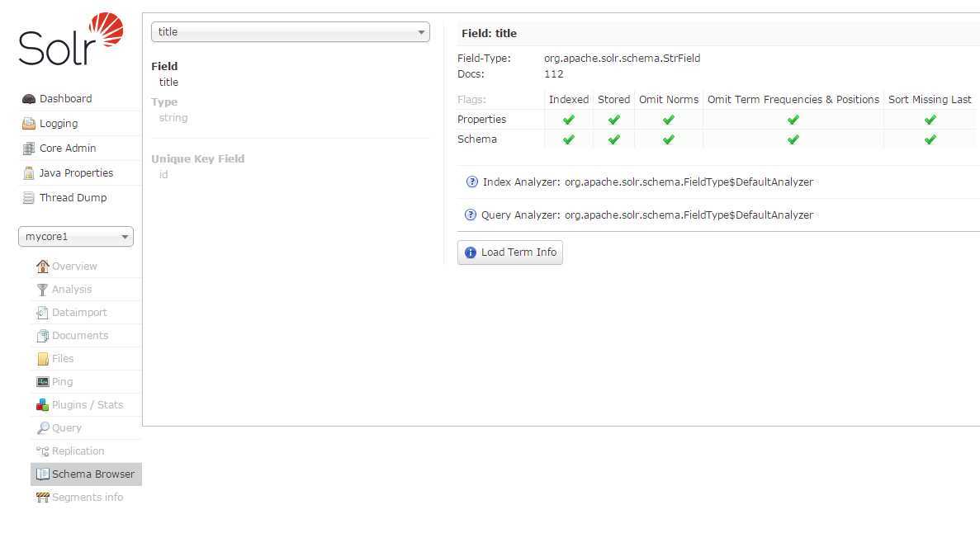Click the Docs value '112'
Screen dimensions: 980x552
[554, 73]
